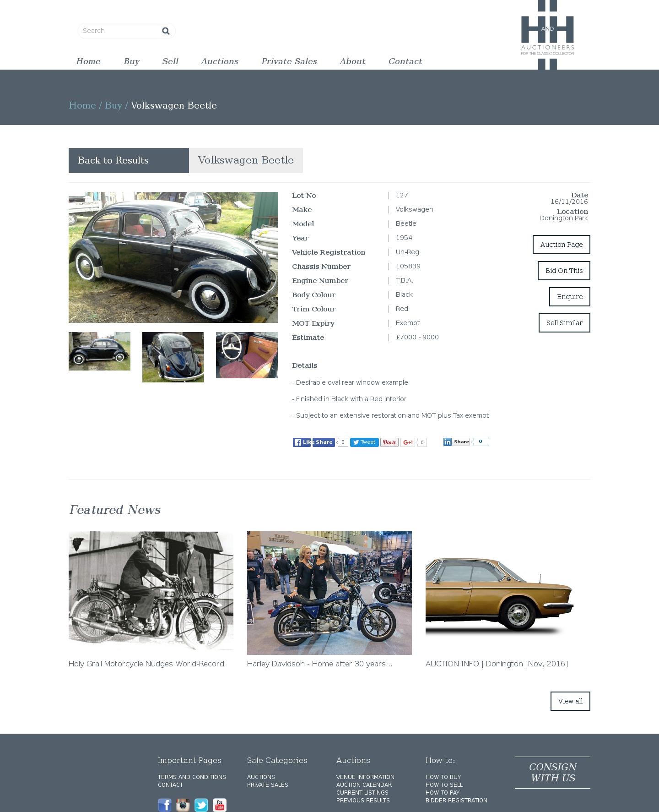659x812 pixels.
Task: Open footer Contact link
Action: point(171,785)
